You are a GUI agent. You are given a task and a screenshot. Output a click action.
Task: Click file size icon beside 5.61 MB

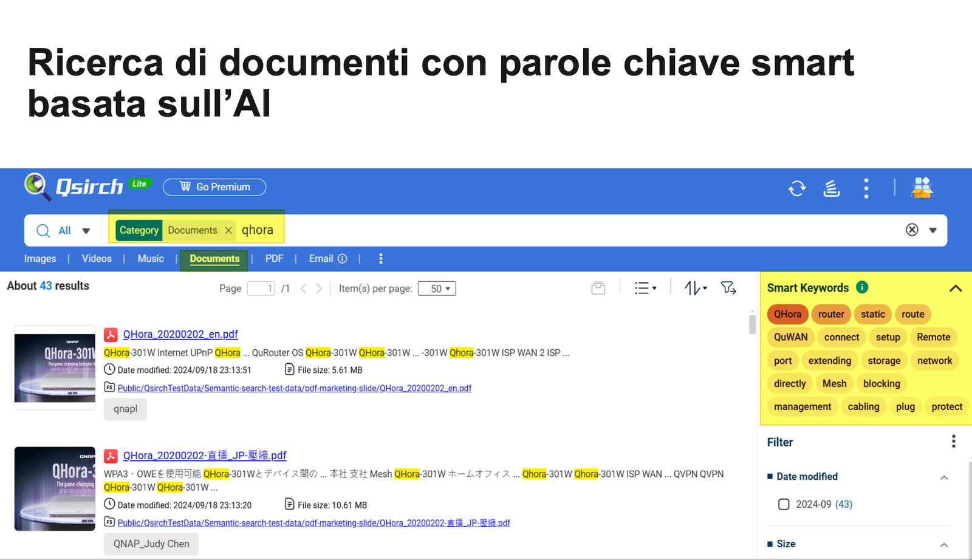[x=290, y=369]
